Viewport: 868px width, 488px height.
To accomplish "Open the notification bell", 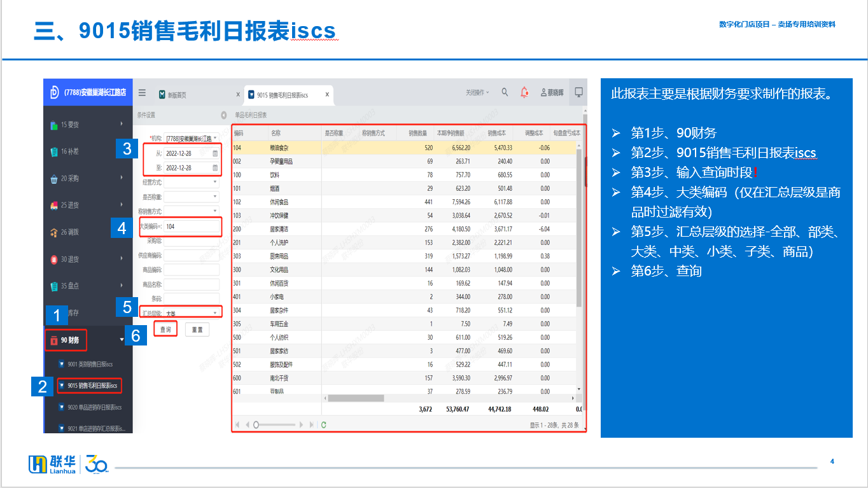I will click(x=524, y=92).
